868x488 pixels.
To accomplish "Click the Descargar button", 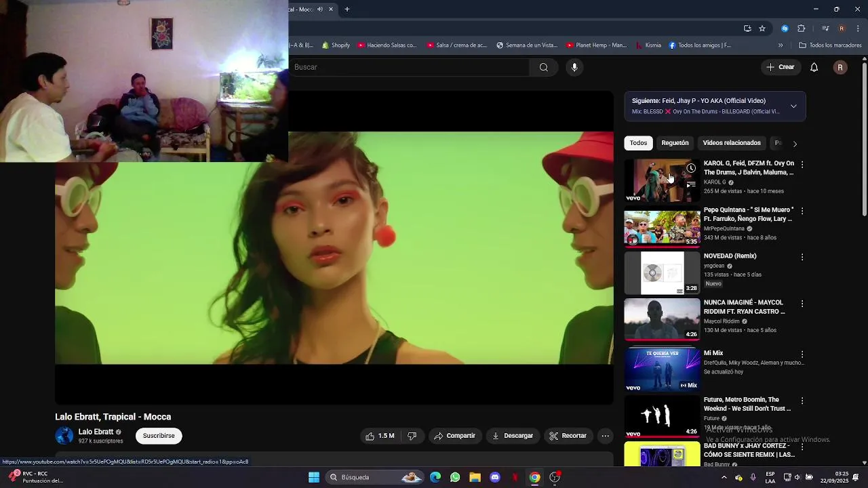I will tap(513, 436).
